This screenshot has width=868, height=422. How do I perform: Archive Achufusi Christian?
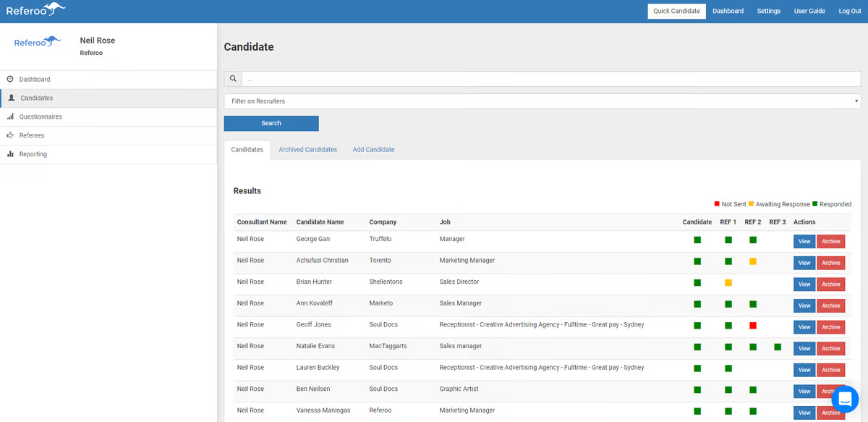tap(831, 263)
